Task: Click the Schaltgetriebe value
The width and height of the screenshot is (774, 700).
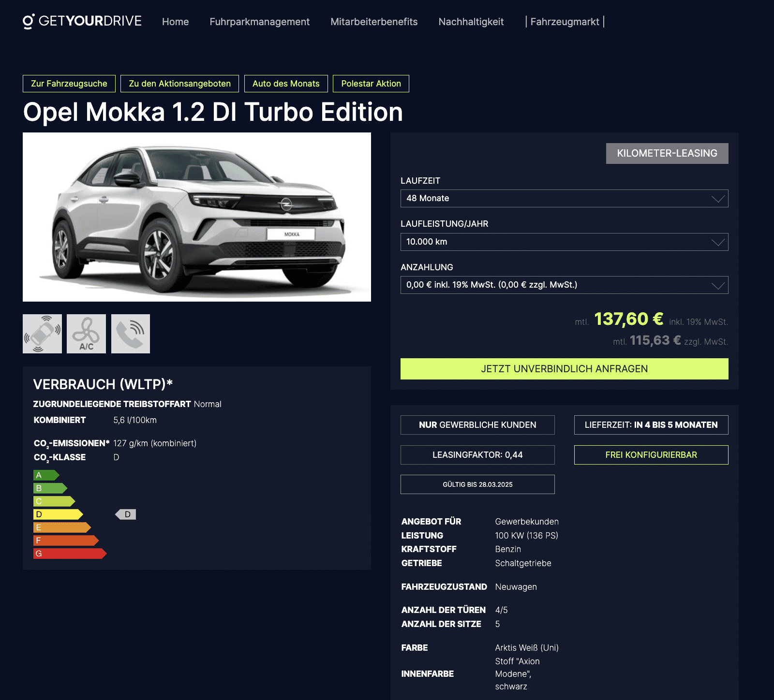Action: click(x=523, y=563)
